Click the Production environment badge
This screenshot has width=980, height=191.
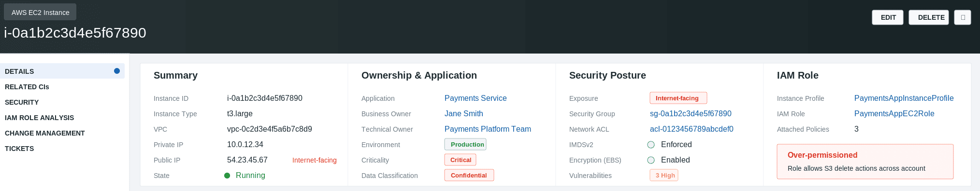[x=465, y=144]
